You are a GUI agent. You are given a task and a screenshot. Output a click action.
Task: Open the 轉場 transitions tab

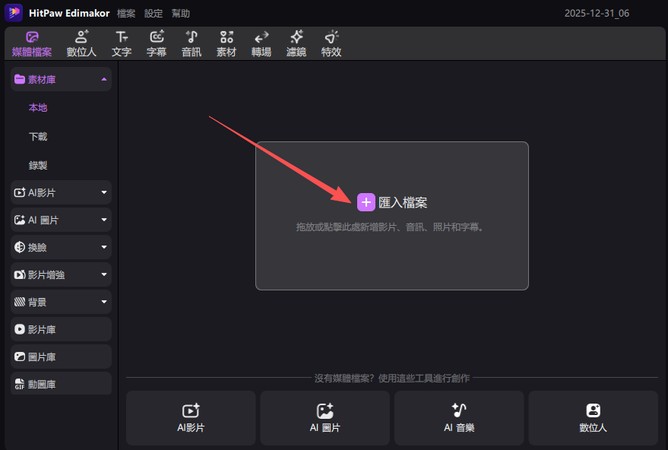coord(261,44)
